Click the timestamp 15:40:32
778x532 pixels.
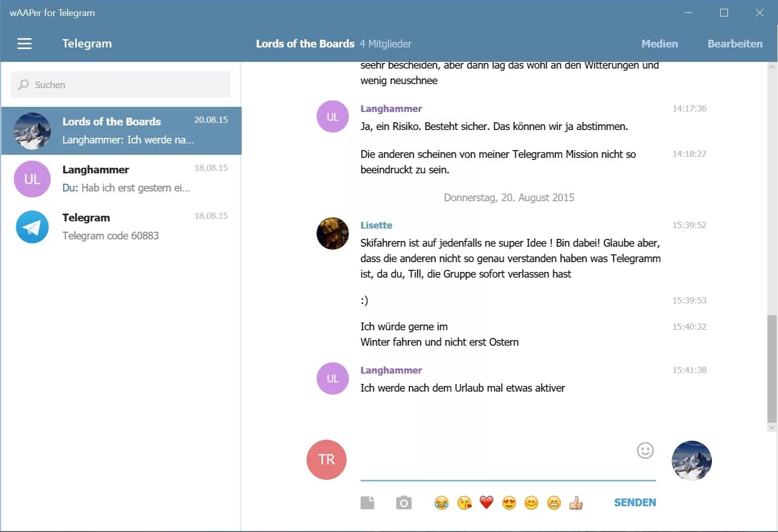(x=689, y=327)
